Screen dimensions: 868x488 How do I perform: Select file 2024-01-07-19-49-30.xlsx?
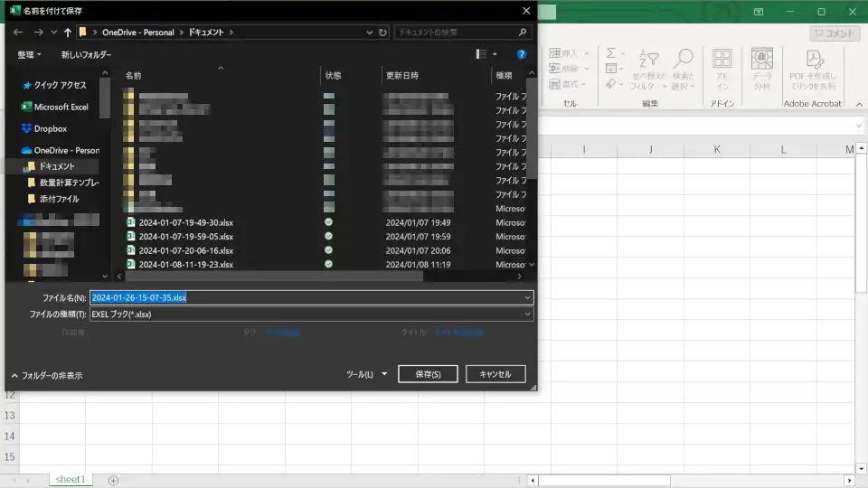coord(185,222)
